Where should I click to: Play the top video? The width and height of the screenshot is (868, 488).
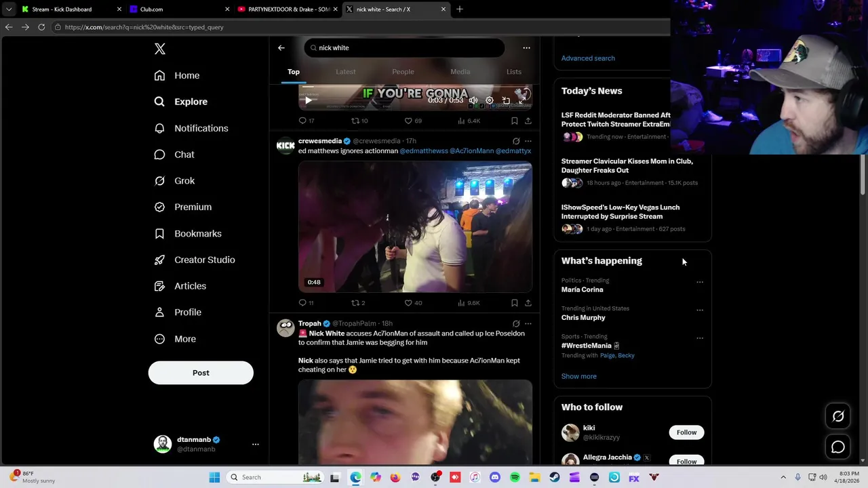click(x=308, y=100)
